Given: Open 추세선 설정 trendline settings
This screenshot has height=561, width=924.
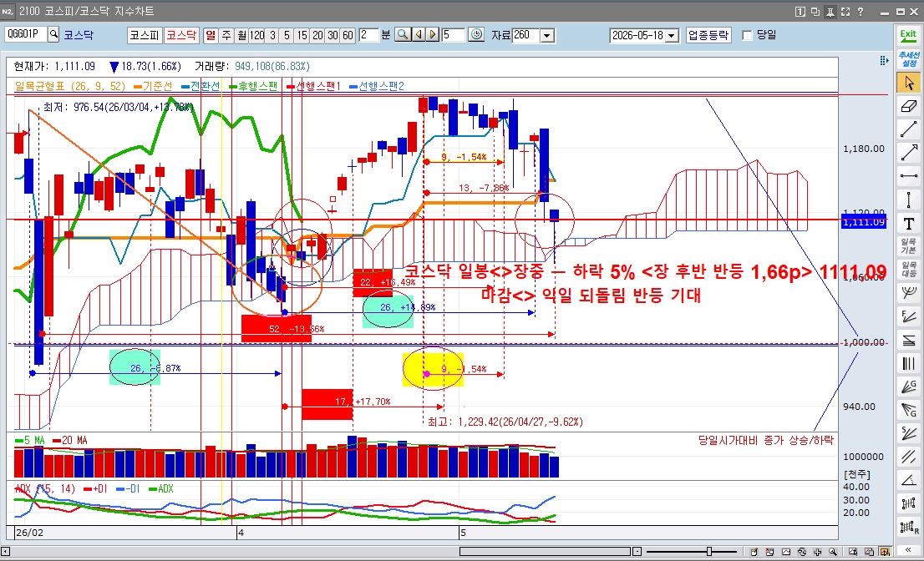Looking at the screenshot, I should coord(908,59).
